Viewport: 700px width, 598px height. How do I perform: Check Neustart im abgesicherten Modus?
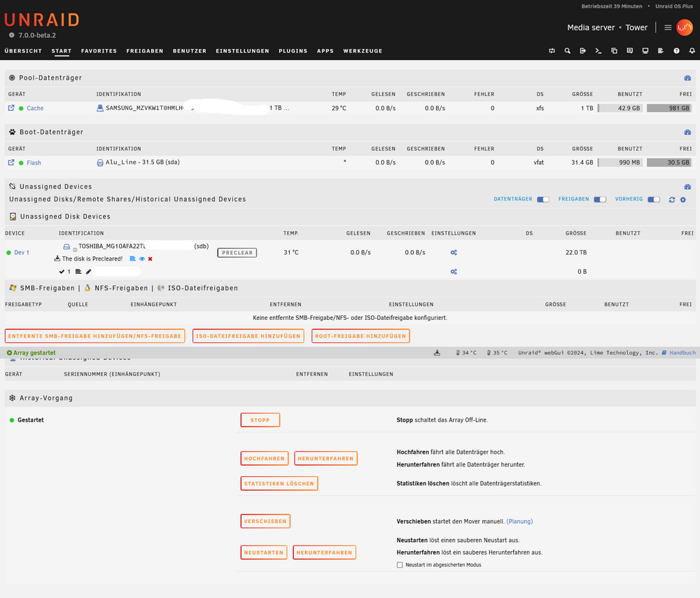click(400, 565)
